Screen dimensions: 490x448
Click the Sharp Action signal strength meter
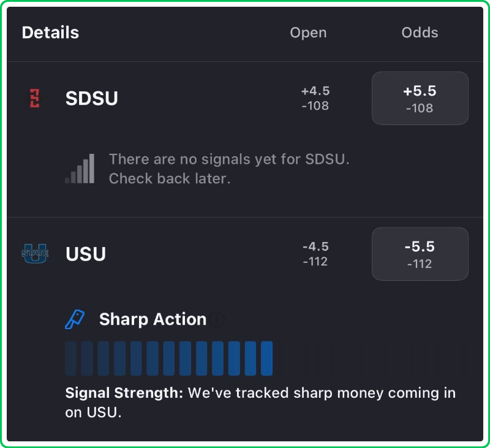265,359
